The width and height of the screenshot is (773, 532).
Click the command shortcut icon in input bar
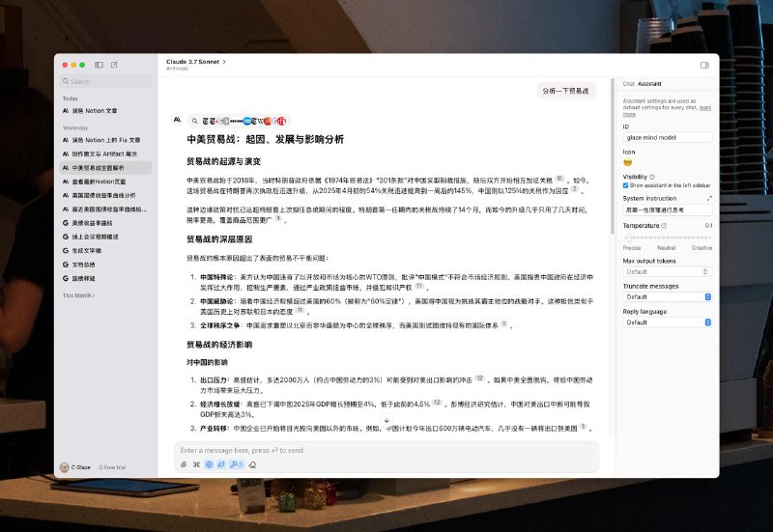pos(196,464)
